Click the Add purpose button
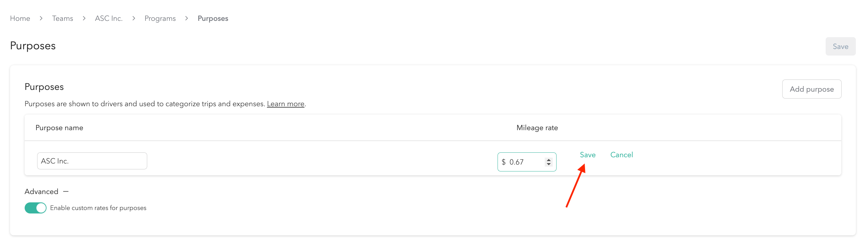 [x=811, y=89]
